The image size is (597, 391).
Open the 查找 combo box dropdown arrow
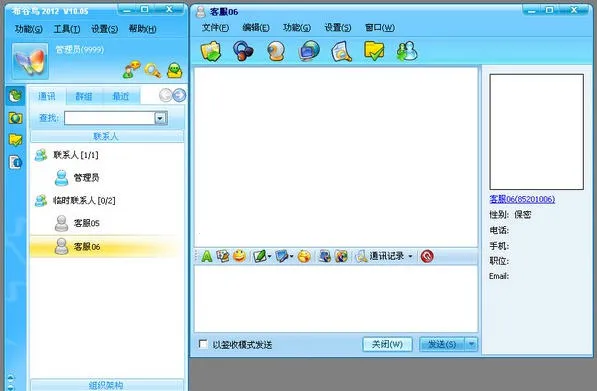(x=161, y=118)
